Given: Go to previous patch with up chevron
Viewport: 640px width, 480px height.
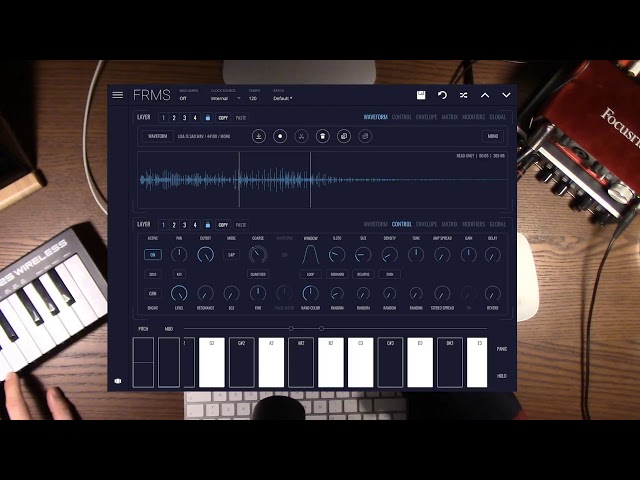Looking at the screenshot, I should coord(485,95).
